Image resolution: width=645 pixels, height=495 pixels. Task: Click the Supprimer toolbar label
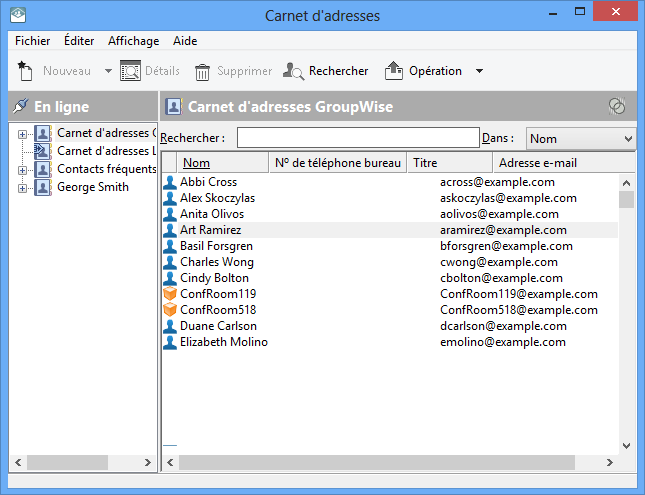point(245,71)
